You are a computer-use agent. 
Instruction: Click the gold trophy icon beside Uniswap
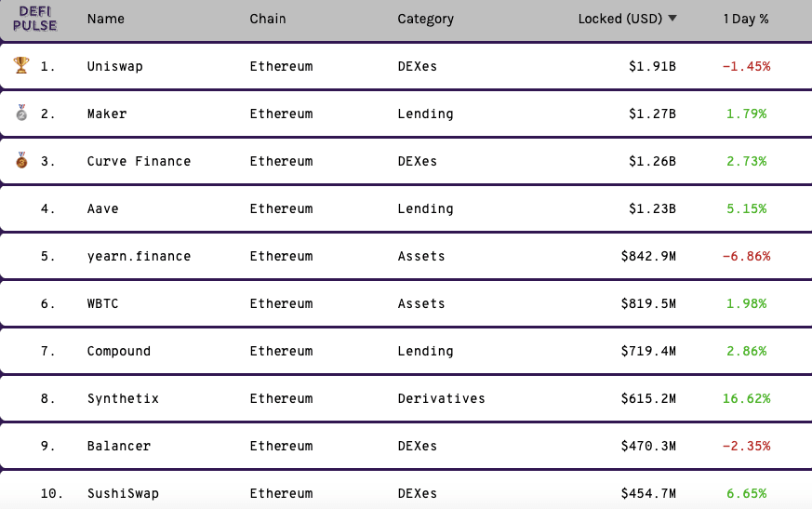(x=21, y=66)
